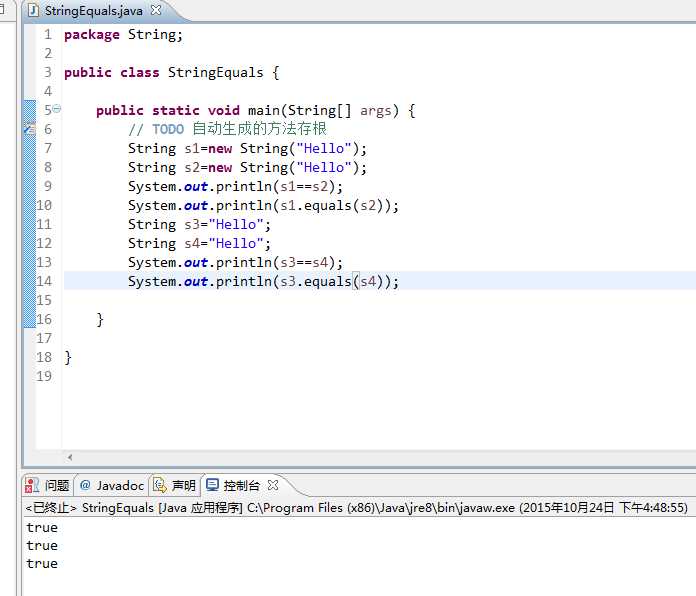696x596 pixels.
Task: Click 'System.out.println(s3==s4);' line
Action: coord(236,263)
